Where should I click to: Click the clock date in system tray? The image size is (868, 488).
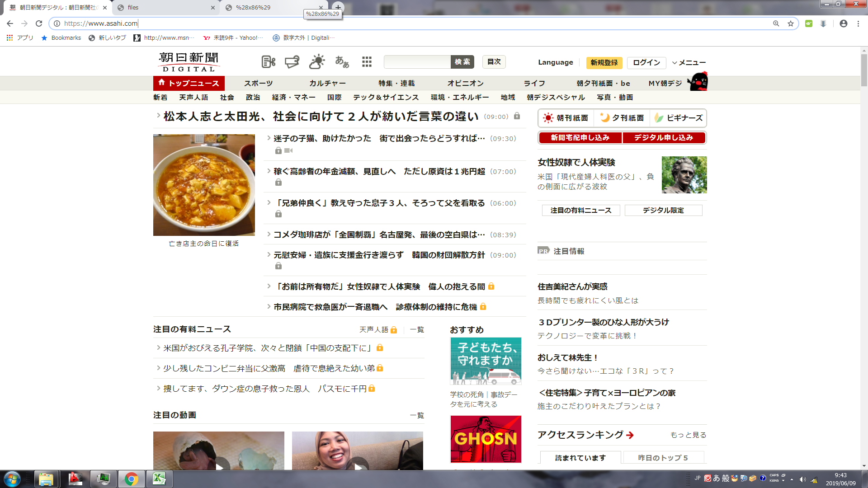click(x=840, y=479)
